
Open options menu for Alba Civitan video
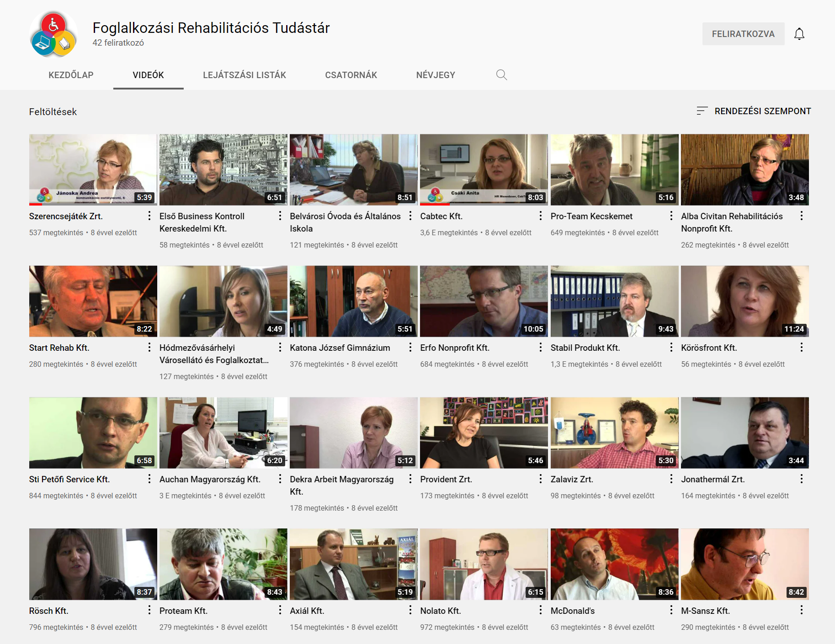click(x=801, y=216)
